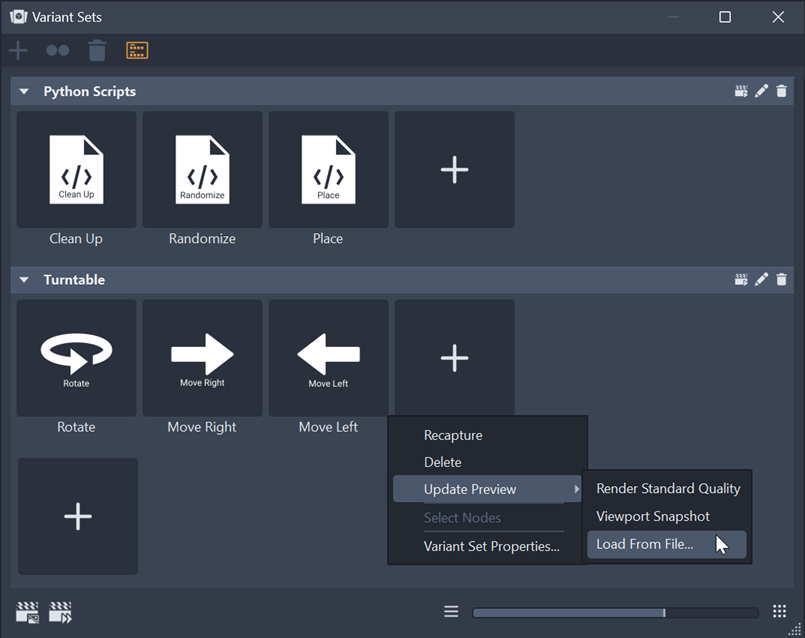Click the Move Right caption text
Viewport: 805px width, 638px height.
click(202, 427)
